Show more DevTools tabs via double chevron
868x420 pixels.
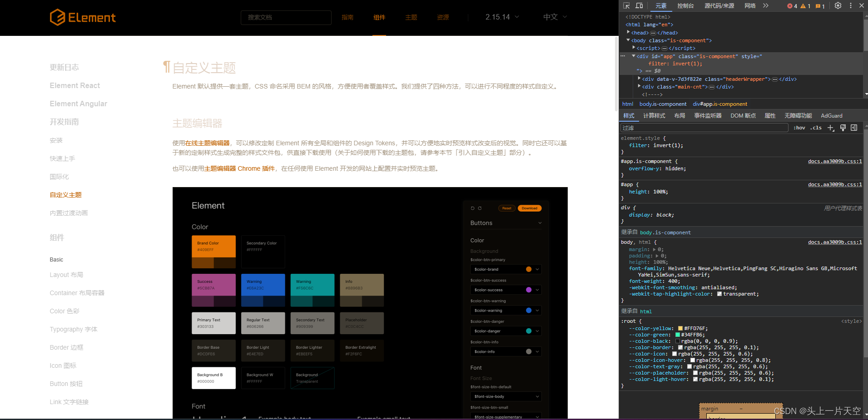click(x=766, y=6)
